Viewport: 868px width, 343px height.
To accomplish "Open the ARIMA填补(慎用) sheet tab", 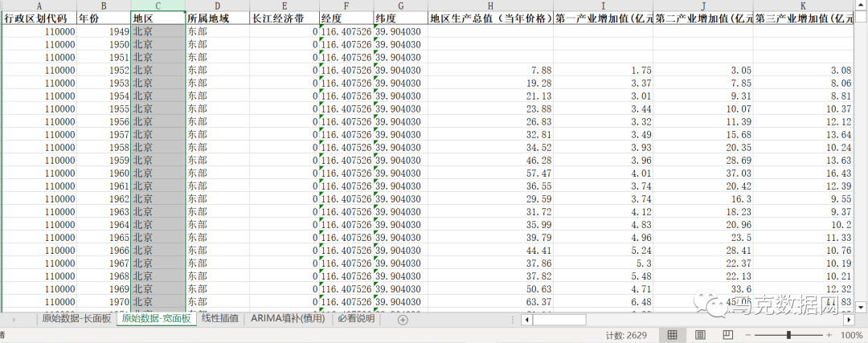I will (288, 319).
